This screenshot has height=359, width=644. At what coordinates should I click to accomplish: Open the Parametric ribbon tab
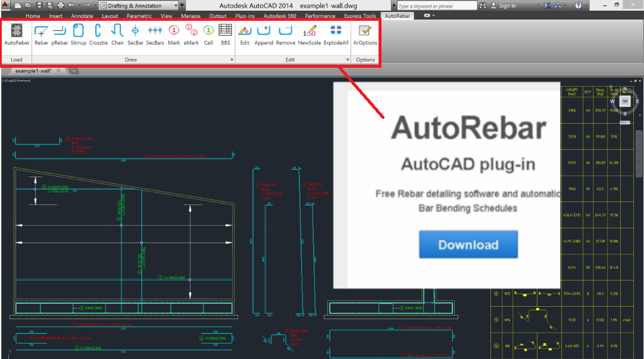[x=139, y=16]
